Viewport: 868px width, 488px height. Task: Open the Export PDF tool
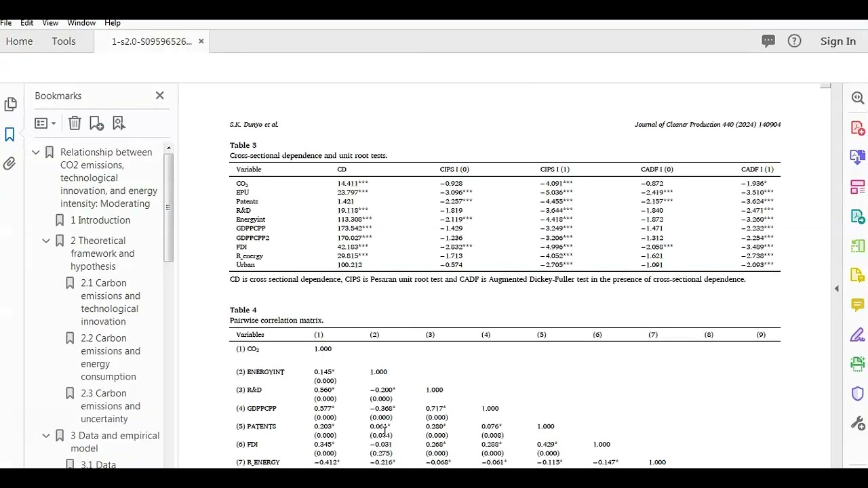pyautogui.click(x=858, y=217)
